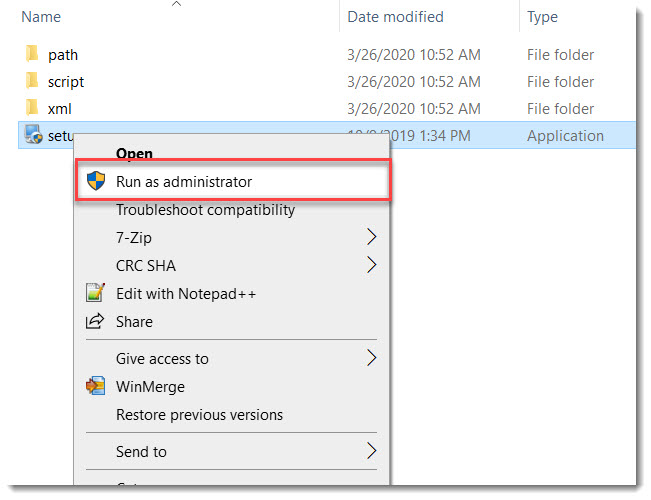Click the Notepad++ icon in context menu
The image size is (651, 500).
pos(96,294)
